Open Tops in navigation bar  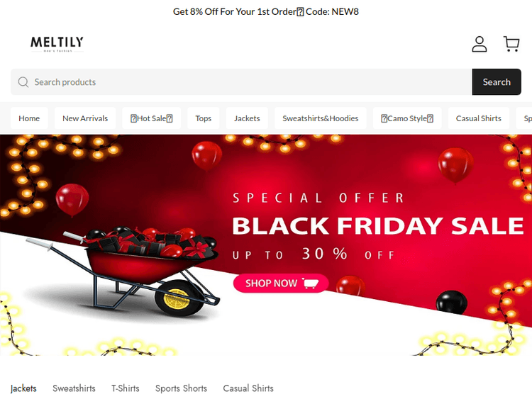click(204, 118)
